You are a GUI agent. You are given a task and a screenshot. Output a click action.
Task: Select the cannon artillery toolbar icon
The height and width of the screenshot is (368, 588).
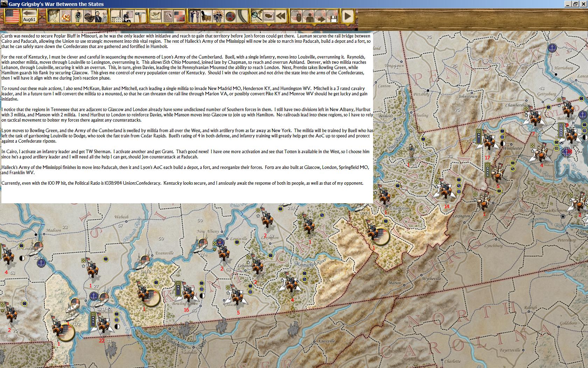coord(89,16)
